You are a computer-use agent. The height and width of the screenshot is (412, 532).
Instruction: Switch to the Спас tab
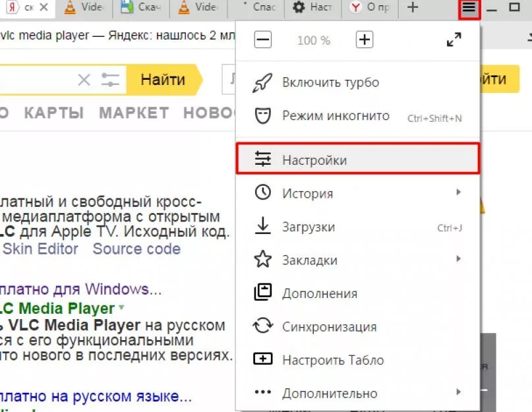(x=256, y=7)
